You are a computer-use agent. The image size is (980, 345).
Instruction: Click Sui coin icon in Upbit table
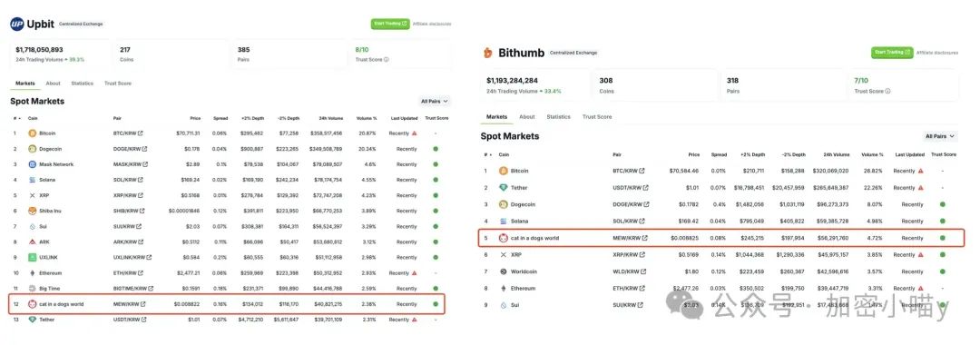pos(33,226)
